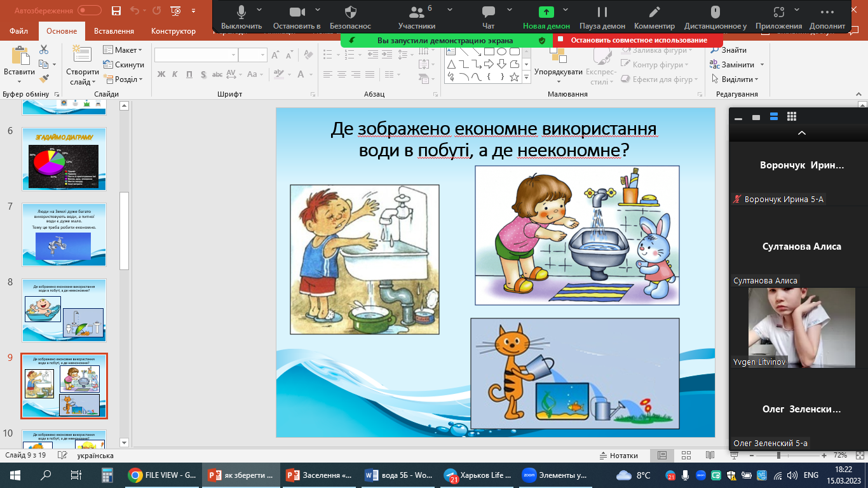
Task: Open the Вставлення ribbon tab
Action: pyautogui.click(x=114, y=31)
